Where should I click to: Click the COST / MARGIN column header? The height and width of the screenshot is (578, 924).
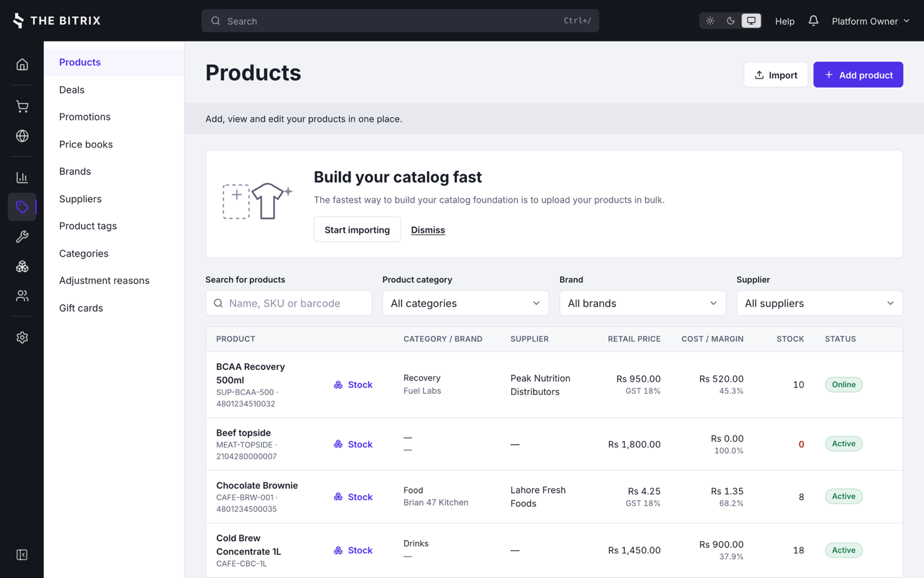click(712, 339)
